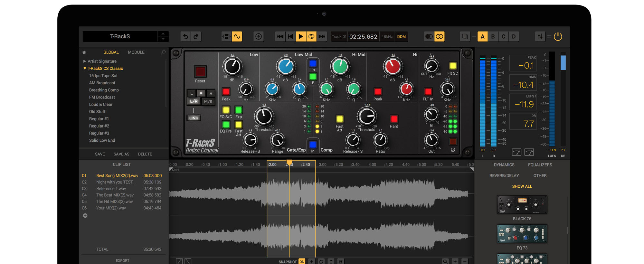The image size is (644, 264).
Task: Show the DYNAMICS module category
Action: click(504, 165)
